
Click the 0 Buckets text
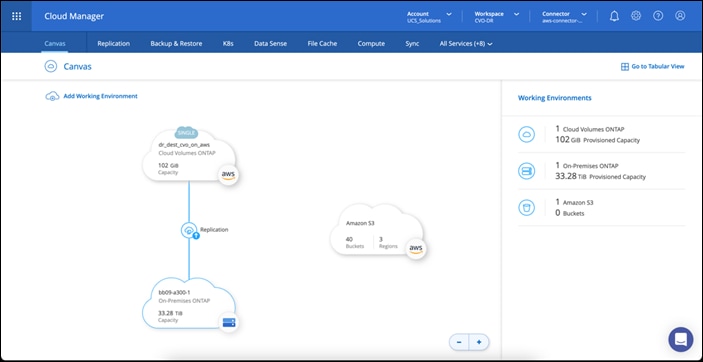(x=570, y=214)
